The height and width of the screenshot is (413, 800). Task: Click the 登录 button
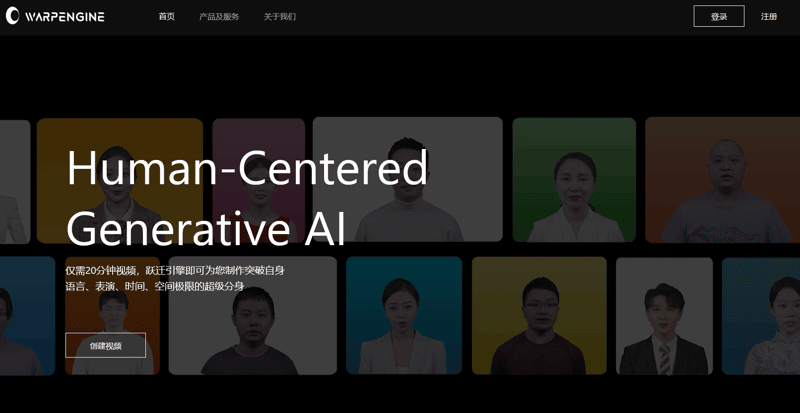[x=719, y=16]
